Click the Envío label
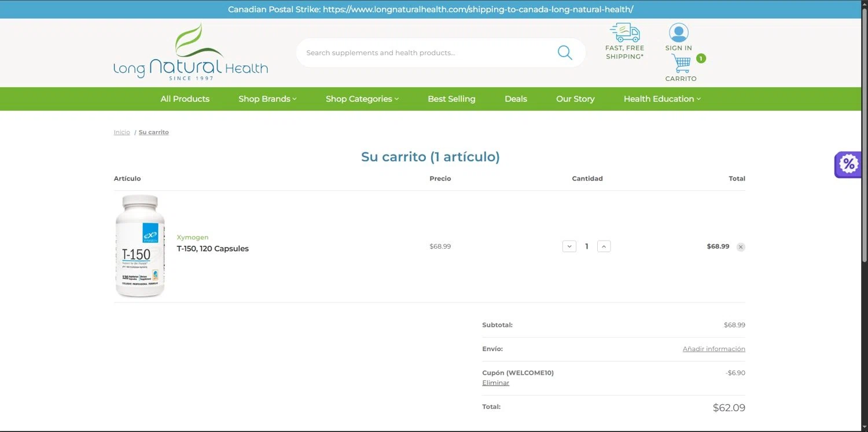 492,349
